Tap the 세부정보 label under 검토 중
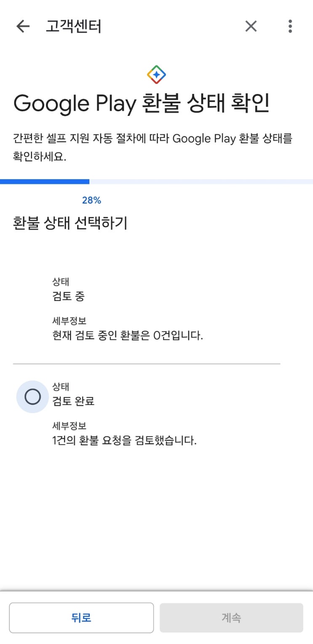Image resolution: width=313 pixels, height=644 pixels. (x=69, y=321)
